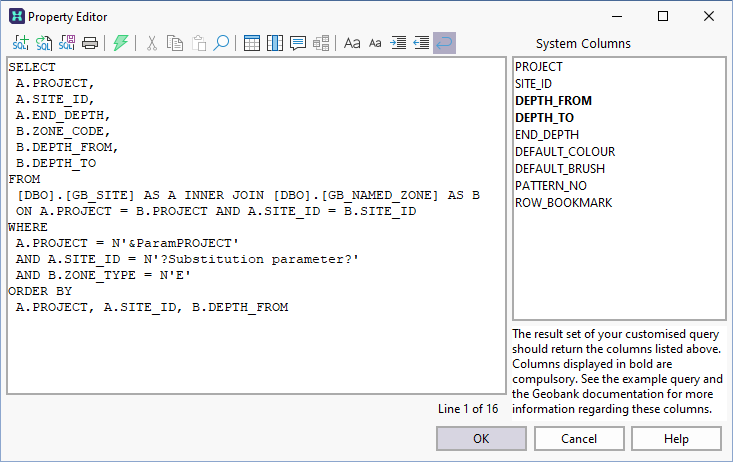Confirm changes with OK
The width and height of the screenshot is (733, 462).
click(481, 439)
